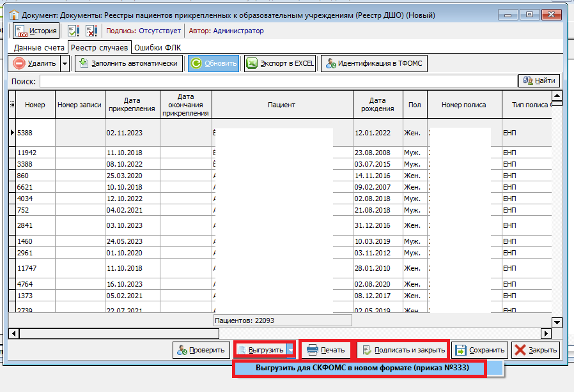Click birth date cell 09.02.2007
Viewport: 574px width, 392px height.
[x=378, y=187]
